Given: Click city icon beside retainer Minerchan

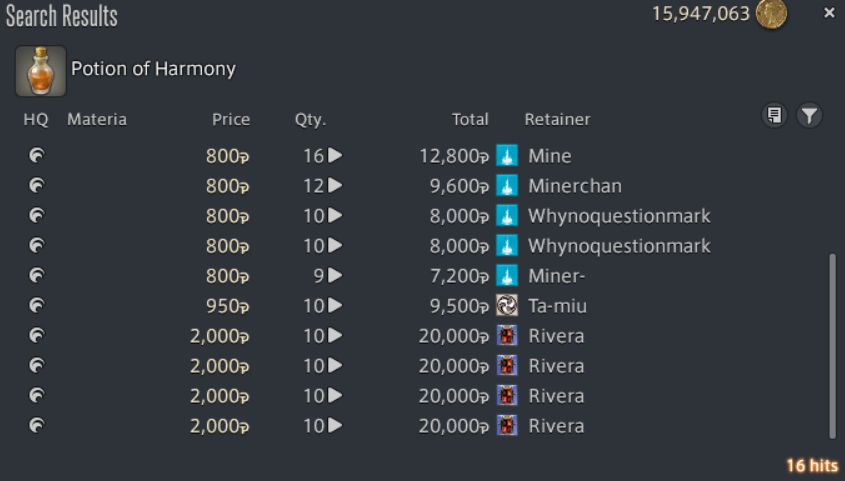Looking at the screenshot, I should 507,185.
